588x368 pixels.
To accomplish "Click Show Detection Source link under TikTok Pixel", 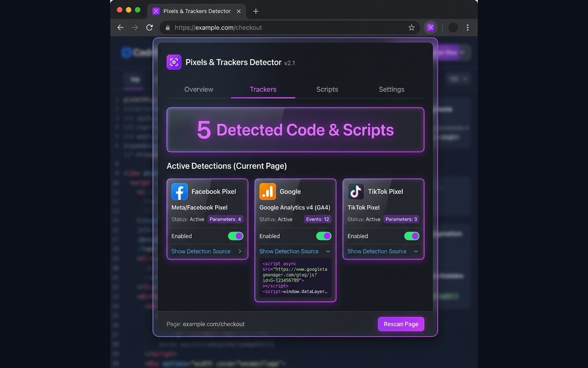I will point(377,251).
